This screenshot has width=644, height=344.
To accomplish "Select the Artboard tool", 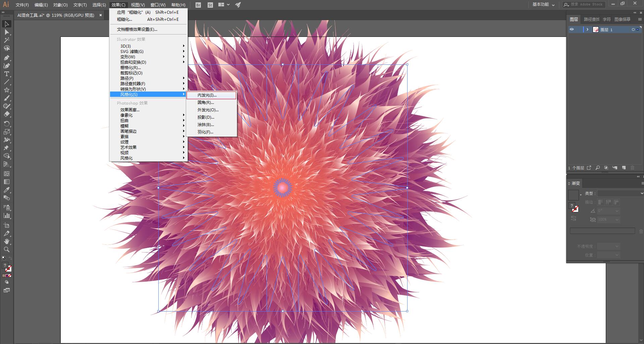I will point(7,225).
